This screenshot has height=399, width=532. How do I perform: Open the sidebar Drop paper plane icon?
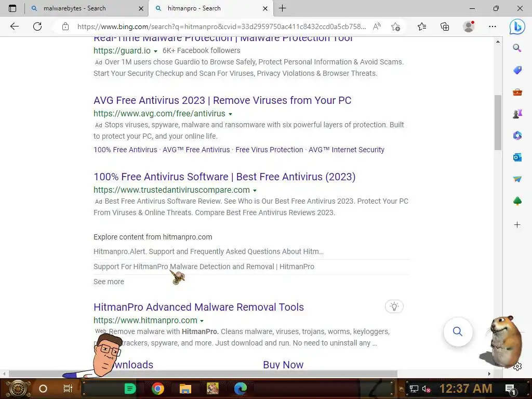pyautogui.click(x=517, y=179)
